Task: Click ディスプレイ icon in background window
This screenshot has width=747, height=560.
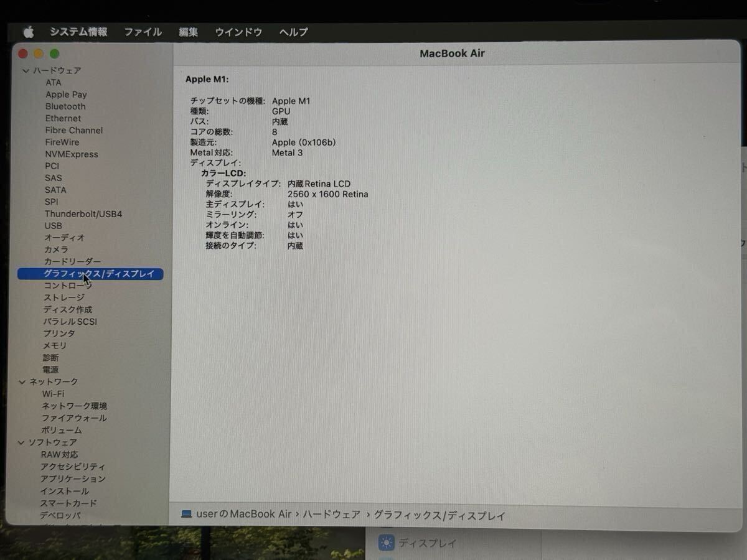Action: [x=387, y=543]
